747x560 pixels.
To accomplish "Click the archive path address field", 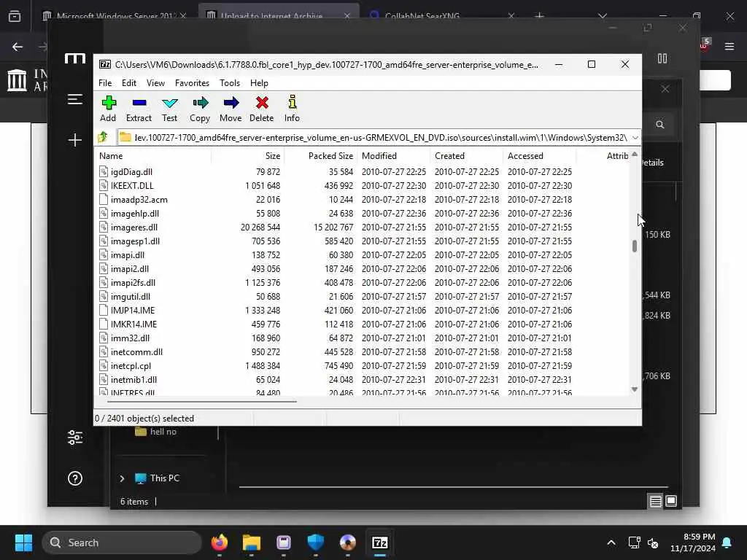I will (x=374, y=138).
